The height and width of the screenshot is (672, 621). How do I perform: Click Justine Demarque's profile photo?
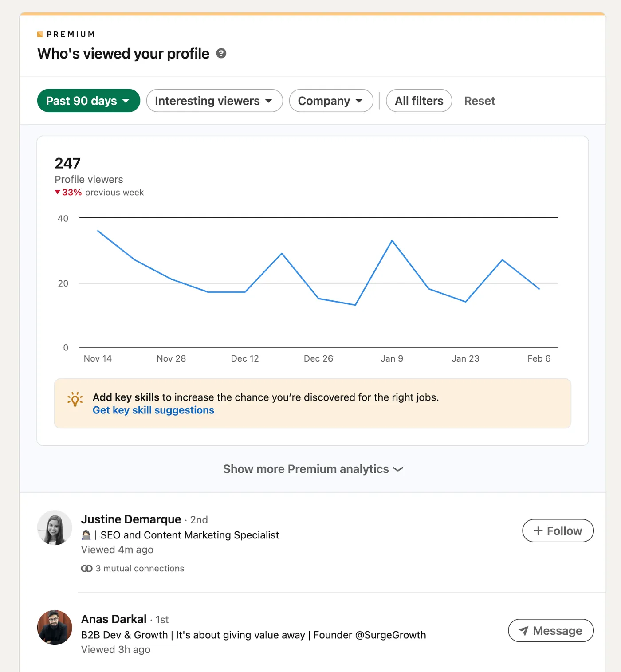pyautogui.click(x=55, y=527)
